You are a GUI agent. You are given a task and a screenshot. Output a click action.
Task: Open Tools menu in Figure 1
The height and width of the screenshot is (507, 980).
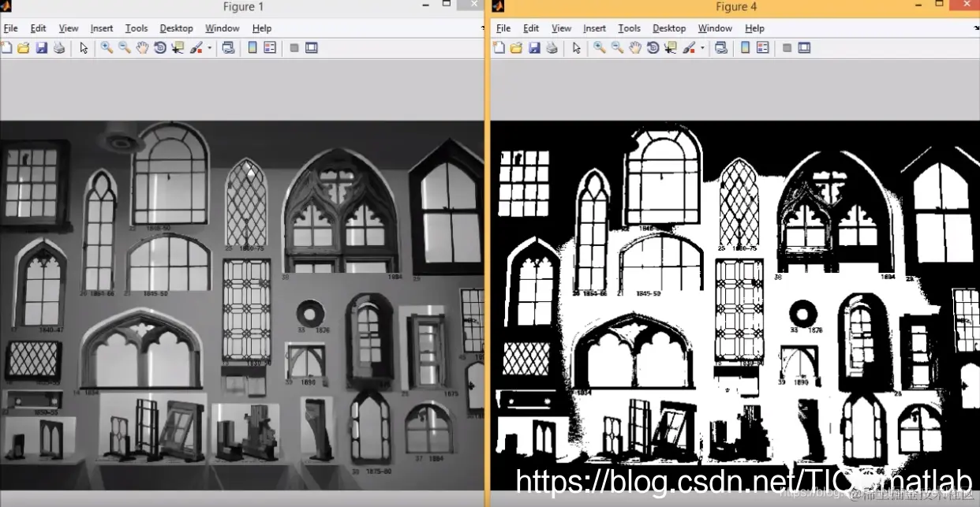pos(137,28)
